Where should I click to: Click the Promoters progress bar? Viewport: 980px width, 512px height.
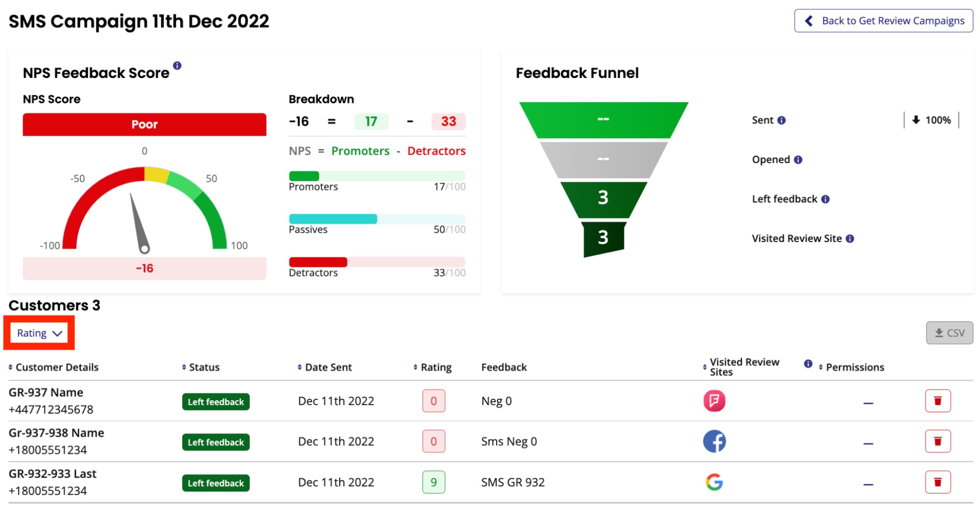[377, 176]
